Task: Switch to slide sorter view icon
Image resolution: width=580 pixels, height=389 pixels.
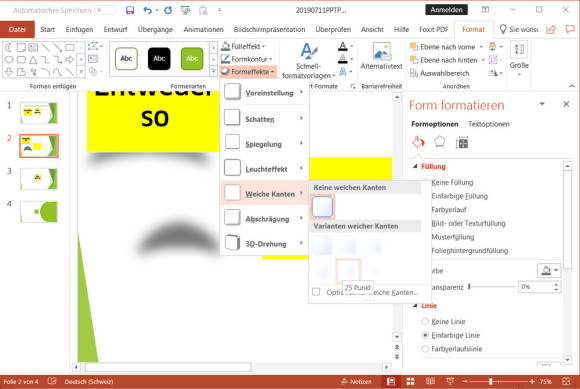Action: click(410, 381)
